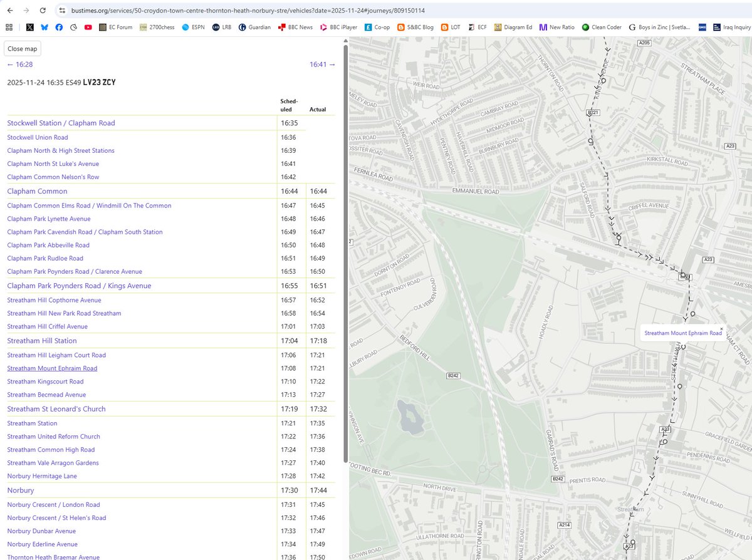Go to previous journey 16:28

tap(19, 65)
